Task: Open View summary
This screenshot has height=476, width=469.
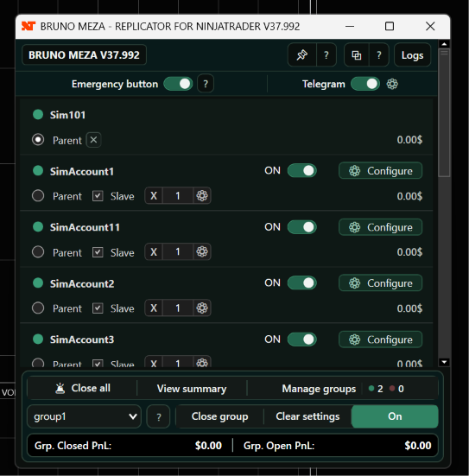Action: click(x=192, y=389)
